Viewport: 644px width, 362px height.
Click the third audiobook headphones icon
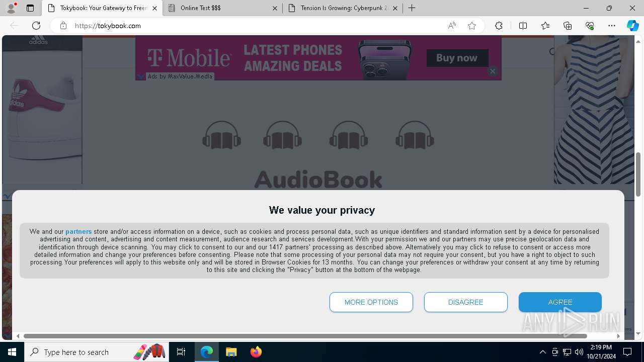[349, 135]
